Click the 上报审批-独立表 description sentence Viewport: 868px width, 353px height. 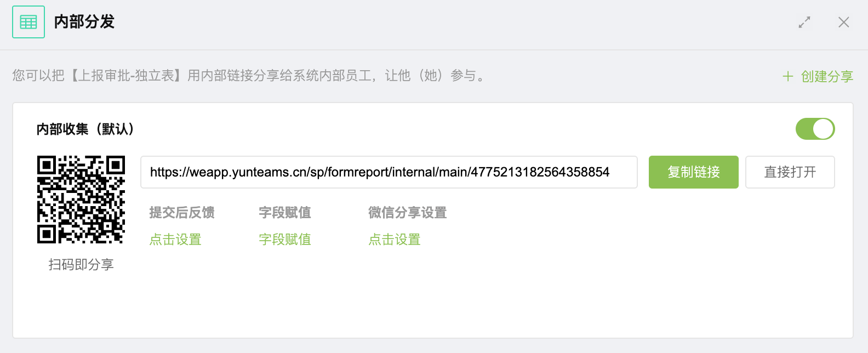coord(249,76)
